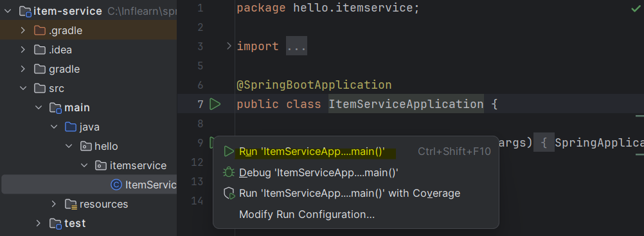Viewport: 644px width, 236px height.
Task: Click the class icon of the ItemServic file
Action: point(116,185)
